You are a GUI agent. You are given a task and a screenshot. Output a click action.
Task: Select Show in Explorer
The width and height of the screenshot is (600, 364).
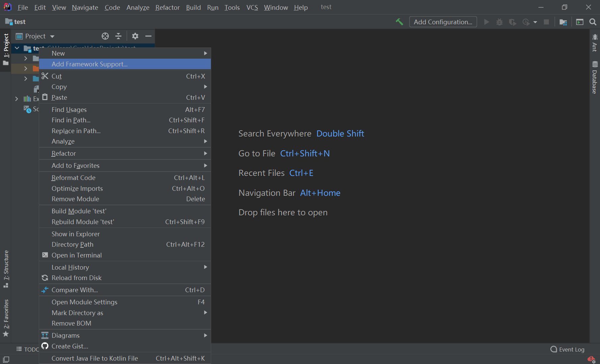click(x=125, y=234)
